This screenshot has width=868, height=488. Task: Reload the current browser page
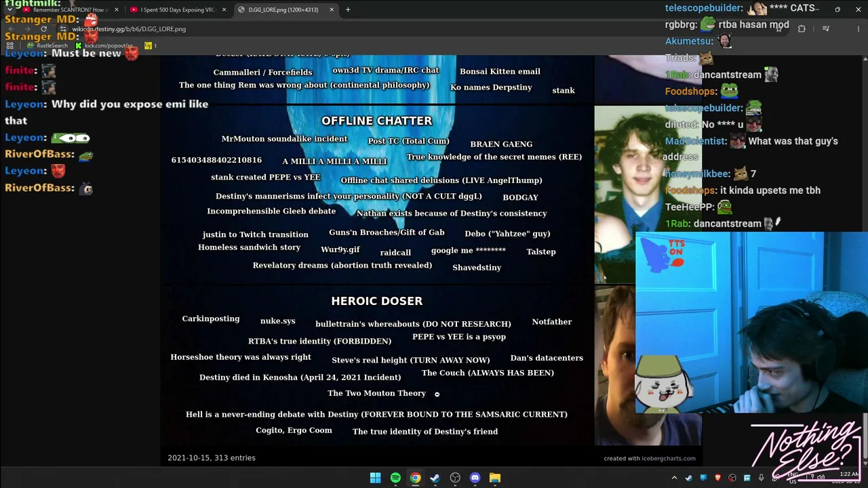[x=43, y=29]
